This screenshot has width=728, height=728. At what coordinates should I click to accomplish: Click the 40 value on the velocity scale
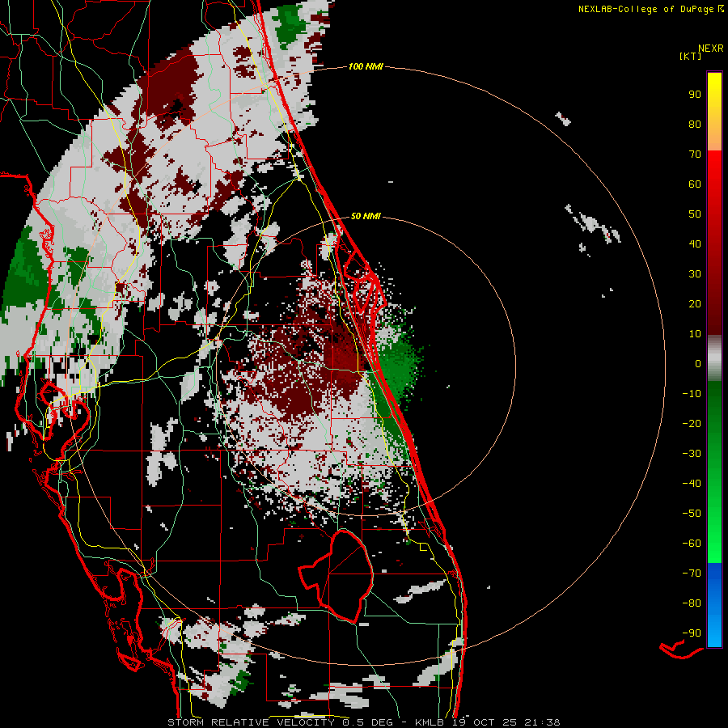(x=695, y=244)
